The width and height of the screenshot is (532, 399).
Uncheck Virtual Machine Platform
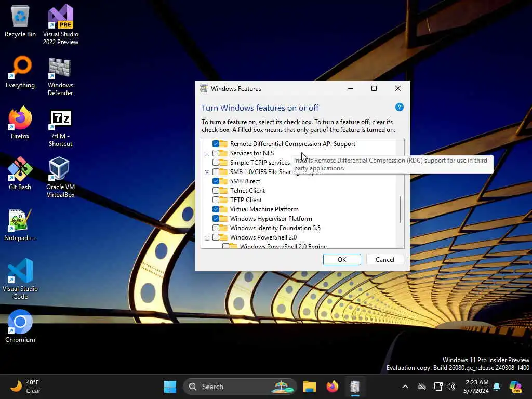click(216, 209)
